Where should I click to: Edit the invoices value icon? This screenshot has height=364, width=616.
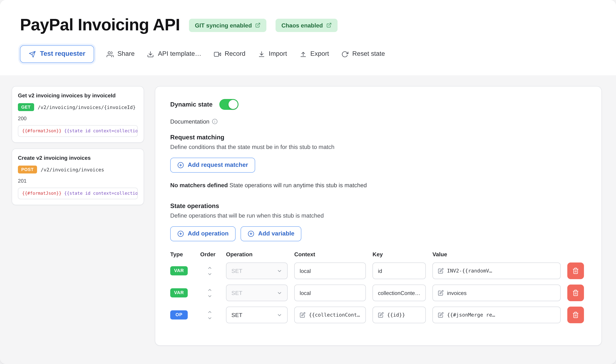[x=441, y=293]
